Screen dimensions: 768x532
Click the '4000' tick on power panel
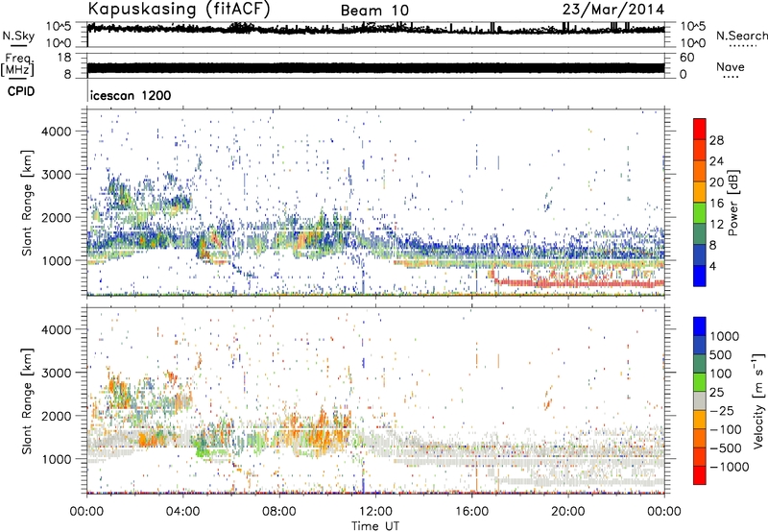[56, 132]
